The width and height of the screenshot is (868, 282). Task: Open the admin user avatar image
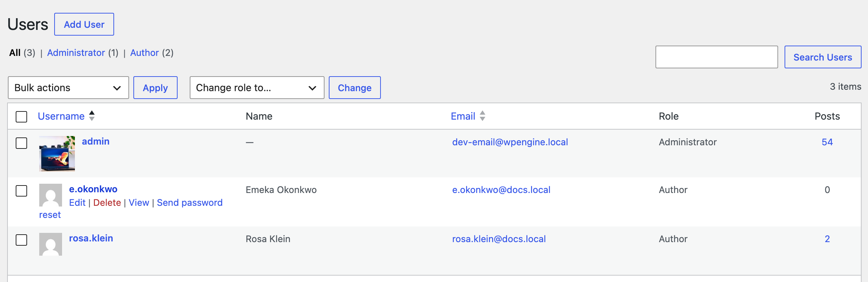tap(57, 154)
